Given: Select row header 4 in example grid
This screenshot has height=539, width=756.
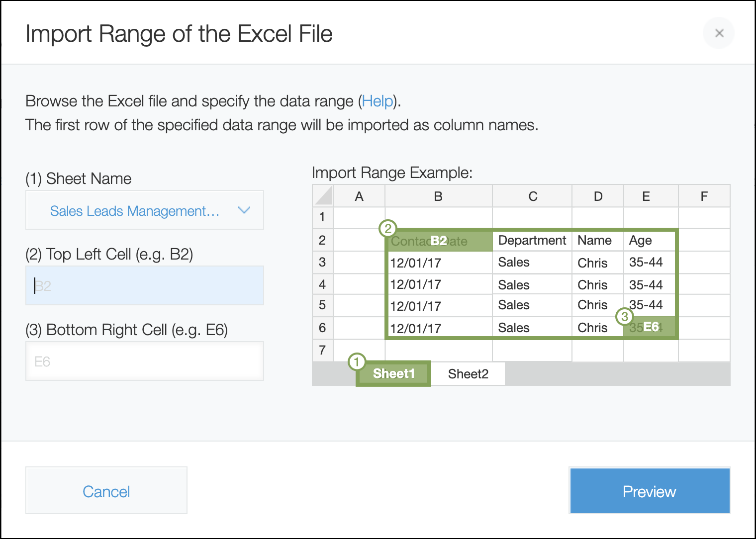Looking at the screenshot, I should pos(322,284).
